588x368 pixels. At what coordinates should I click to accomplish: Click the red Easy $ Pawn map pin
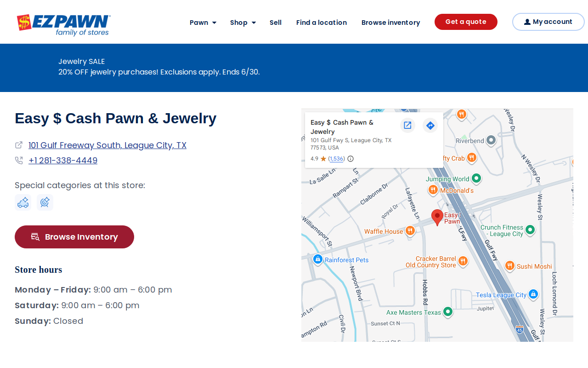coord(437,217)
